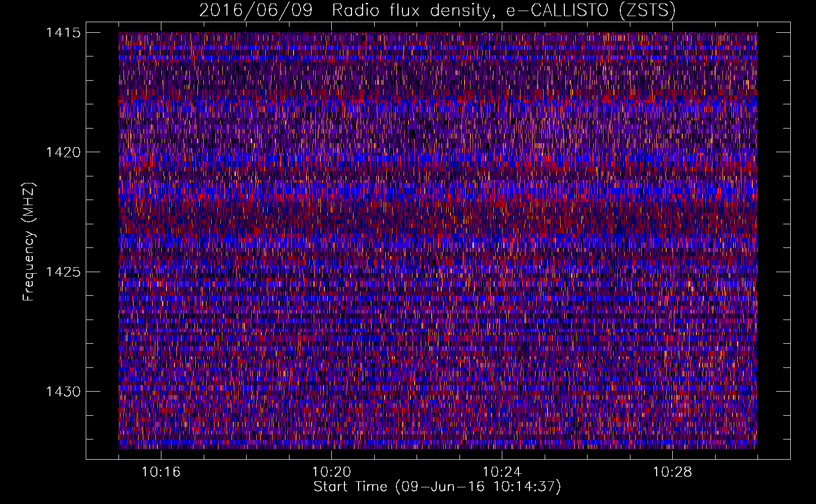Click the 'Frequency (MHZ)' axis title
This screenshot has width=816, height=504.
coord(29,242)
